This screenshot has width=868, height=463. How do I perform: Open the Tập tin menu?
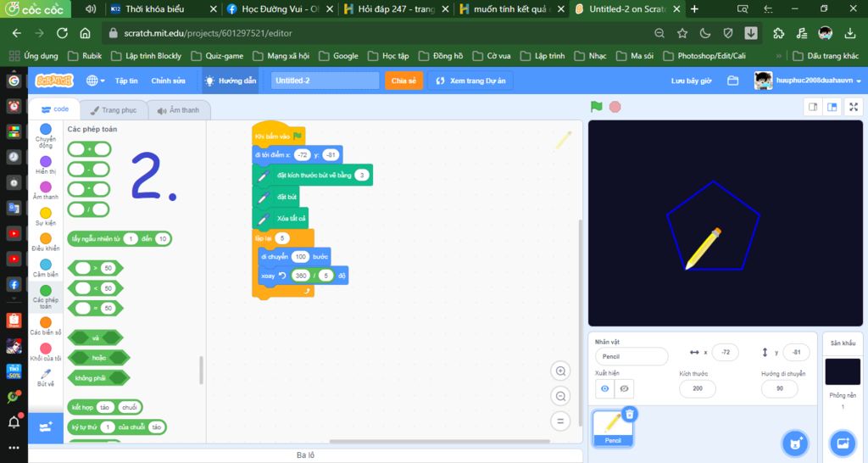point(126,81)
